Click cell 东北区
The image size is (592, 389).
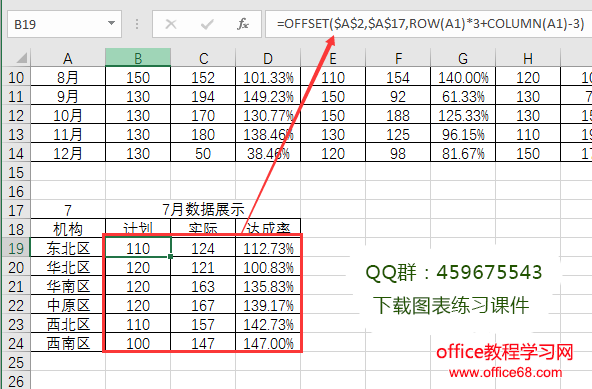click(68, 248)
